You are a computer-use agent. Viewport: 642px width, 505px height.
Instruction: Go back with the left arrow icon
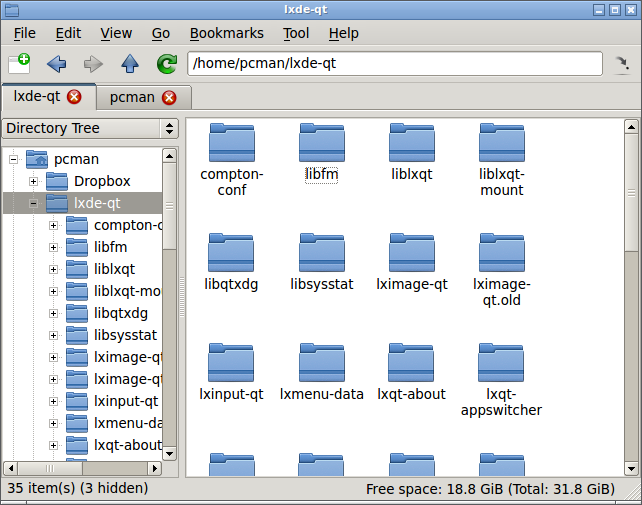coord(57,64)
